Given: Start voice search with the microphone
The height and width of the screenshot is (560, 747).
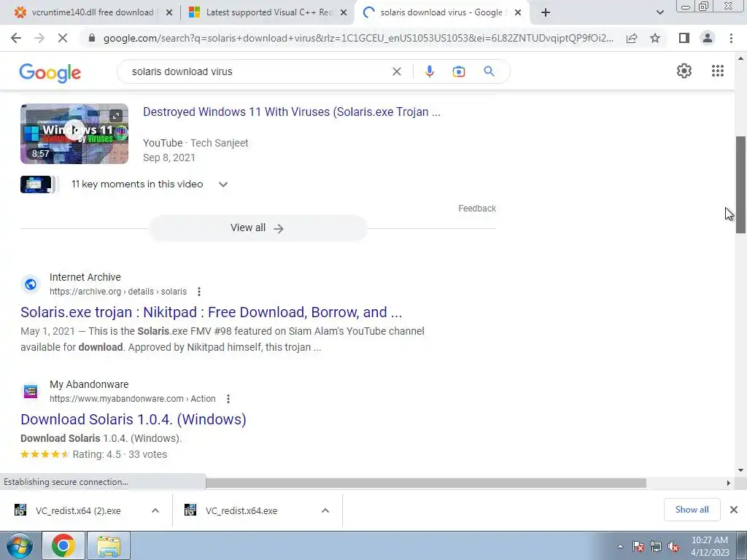Looking at the screenshot, I should (x=429, y=71).
